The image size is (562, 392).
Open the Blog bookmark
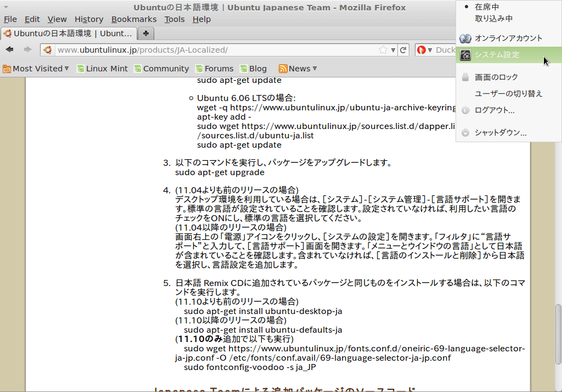coord(254,69)
